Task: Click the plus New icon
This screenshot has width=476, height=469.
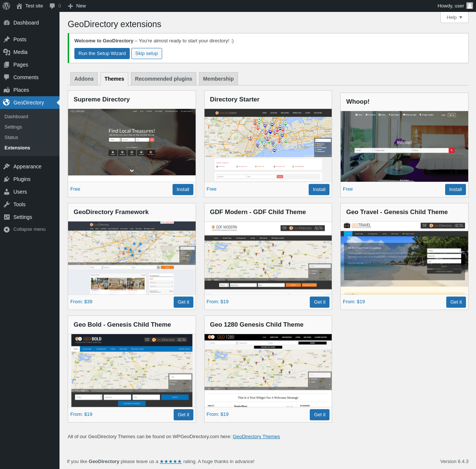Action: (x=70, y=6)
